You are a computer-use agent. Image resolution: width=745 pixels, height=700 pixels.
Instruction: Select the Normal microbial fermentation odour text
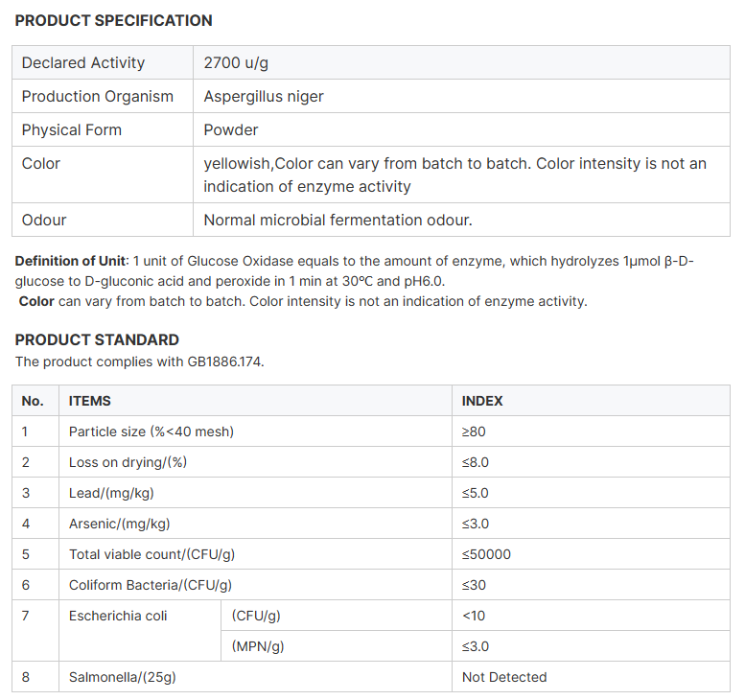point(338,221)
